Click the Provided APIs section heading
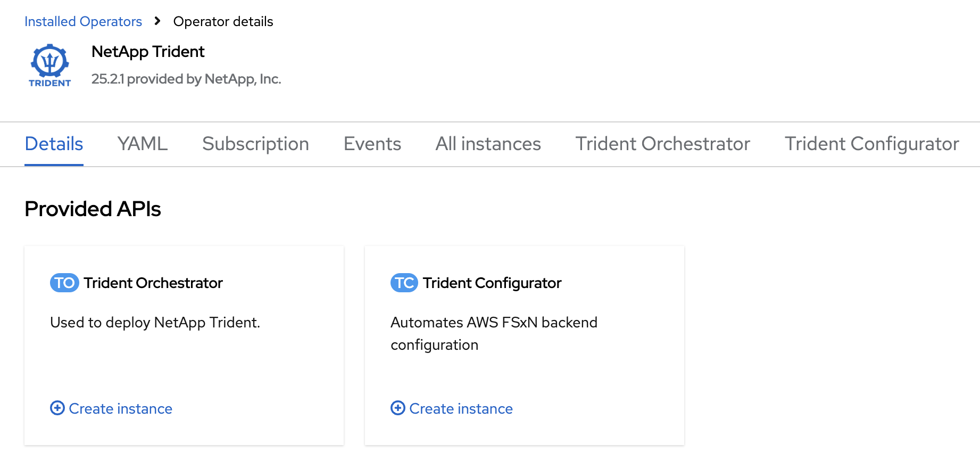Viewport: 980px width, 460px height. (x=93, y=209)
